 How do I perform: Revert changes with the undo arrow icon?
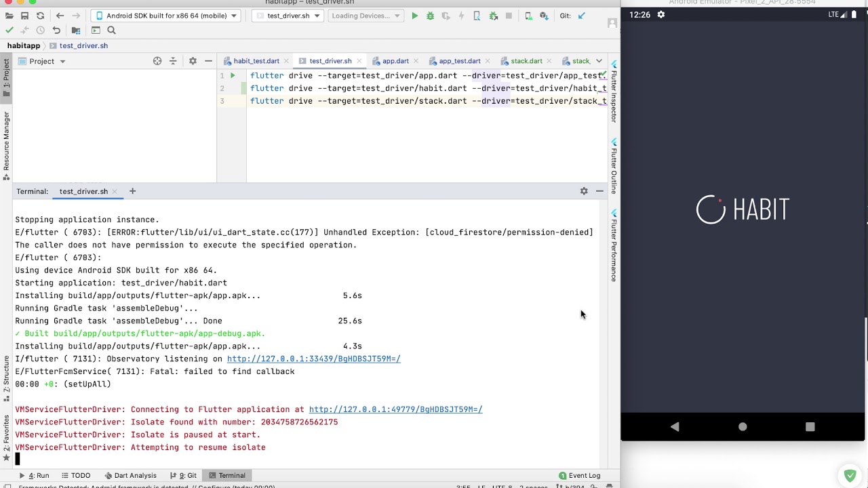pyautogui.click(x=56, y=30)
